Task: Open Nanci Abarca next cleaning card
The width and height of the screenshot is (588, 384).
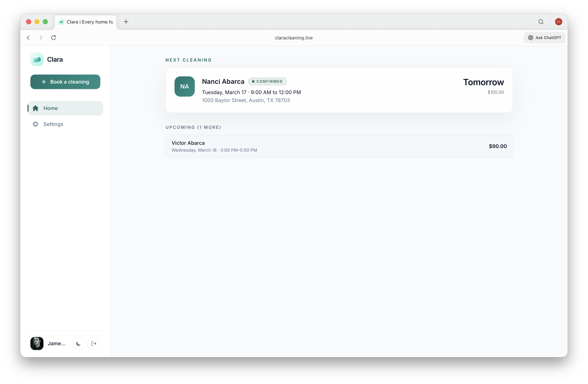Action: [x=339, y=90]
